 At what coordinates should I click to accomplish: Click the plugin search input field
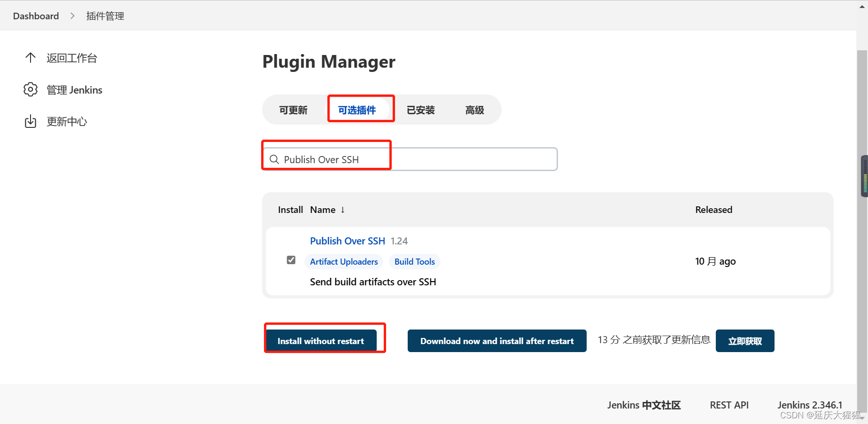point(410,159)
